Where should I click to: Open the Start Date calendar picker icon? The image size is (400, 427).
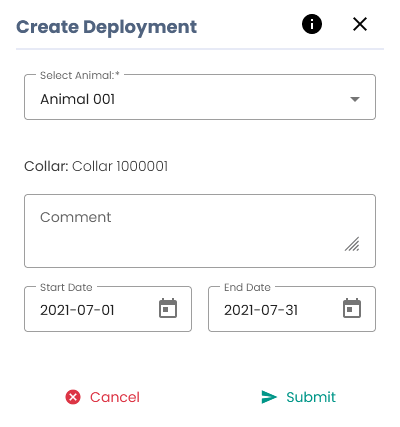(168, 308)
